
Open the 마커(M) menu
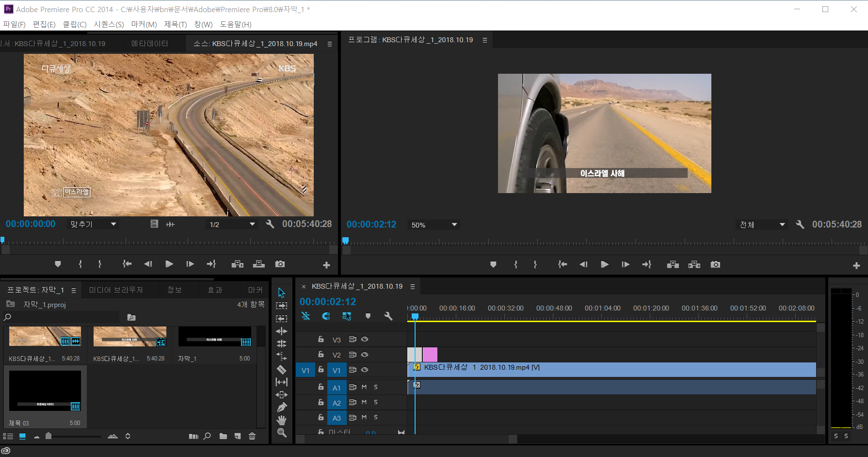(144, 24)
